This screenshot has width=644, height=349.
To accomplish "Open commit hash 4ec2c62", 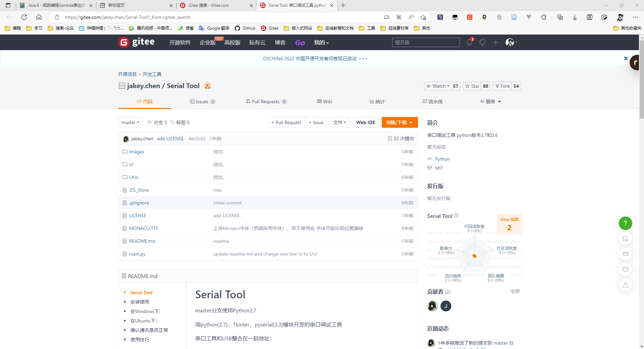I will 197,139.
